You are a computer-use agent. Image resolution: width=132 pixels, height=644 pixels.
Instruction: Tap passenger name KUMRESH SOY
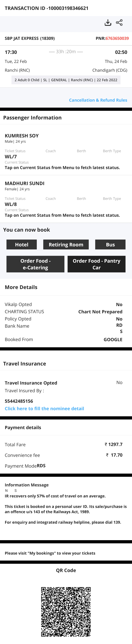click(x=22, y=136)
